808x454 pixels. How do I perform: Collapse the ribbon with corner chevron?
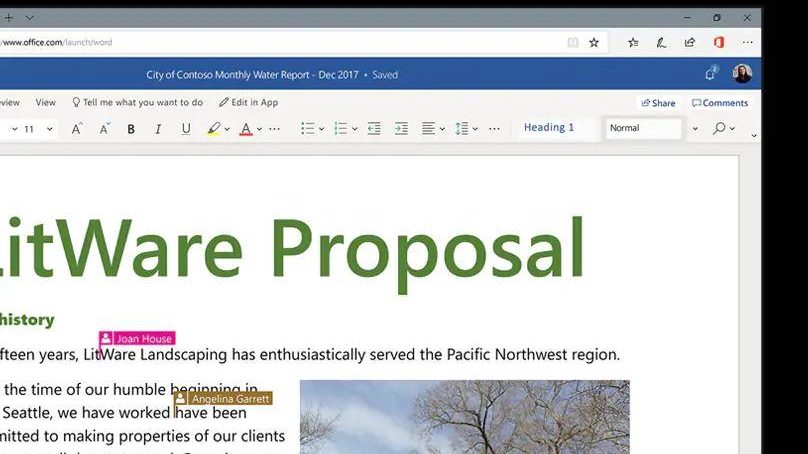pos(754,136)
